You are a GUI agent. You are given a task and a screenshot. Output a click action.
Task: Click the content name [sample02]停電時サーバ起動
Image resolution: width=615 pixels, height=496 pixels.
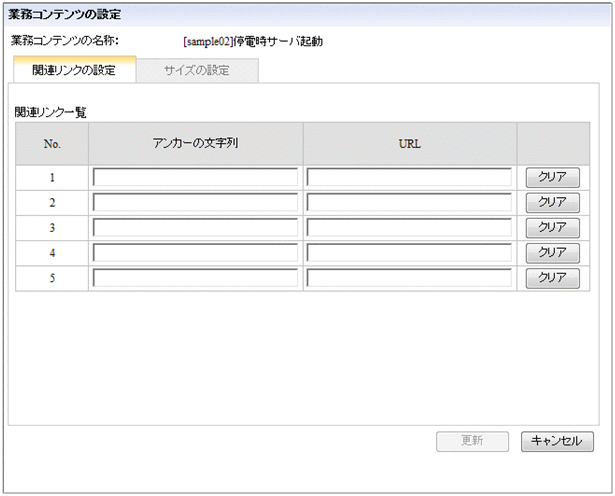pyautogui.click(x=253, y=41)
